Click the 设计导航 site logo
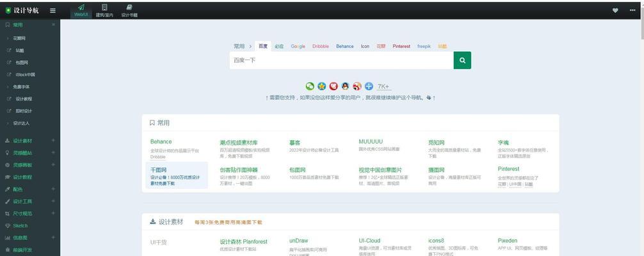The width and height of the screenshot is (644, 256). pyautogui.click(x=22, y=11)
